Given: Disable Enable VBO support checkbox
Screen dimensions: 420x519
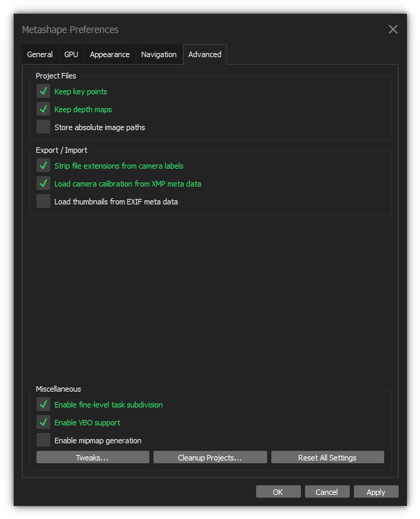Looking at the screenshot, I should [x=43, y=423].
